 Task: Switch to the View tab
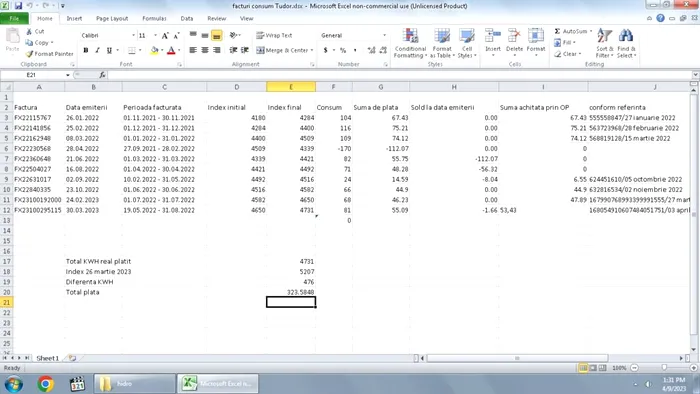(x=246, y=18)
